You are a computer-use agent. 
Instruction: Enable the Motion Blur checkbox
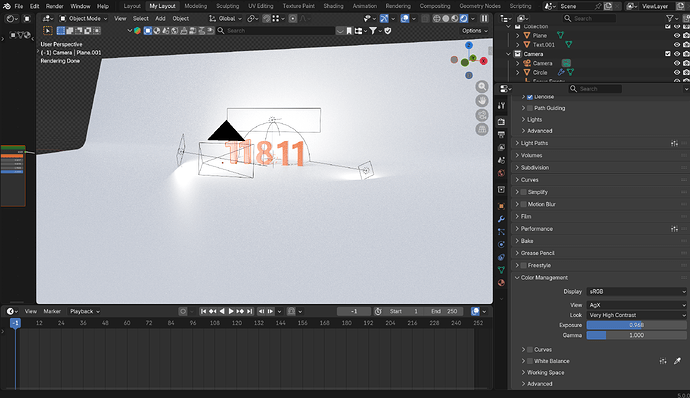[523, 204]
